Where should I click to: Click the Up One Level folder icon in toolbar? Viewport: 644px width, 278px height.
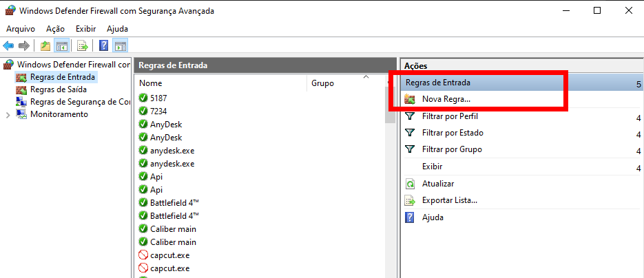(45, 45)
